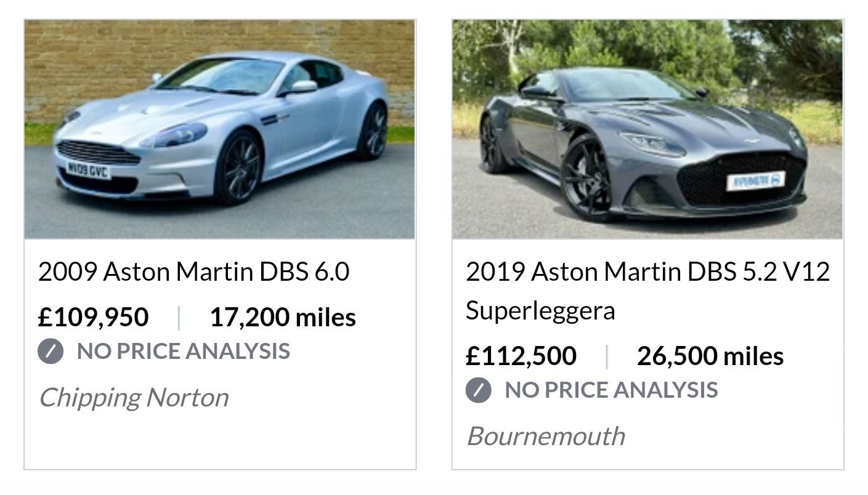Click "No Price Analysis" label under £109,950
The width and height of the screenshot is (868, 495).
tap(183, 352)
